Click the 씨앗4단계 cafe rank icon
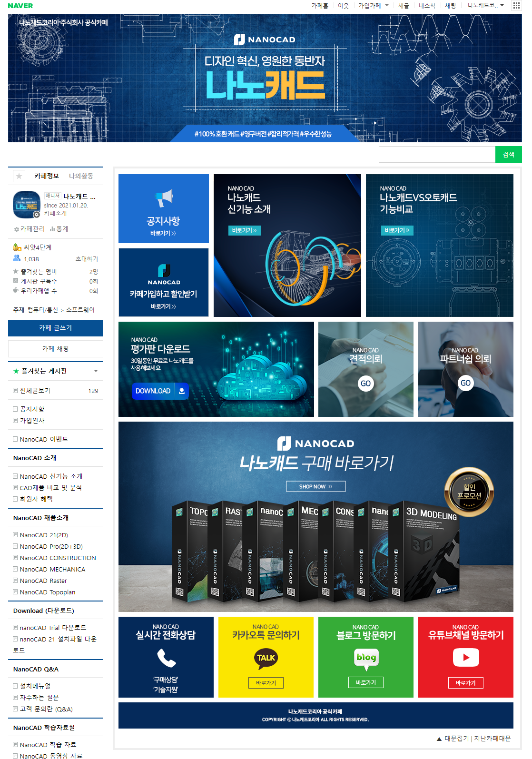This screenshot has height=759, width=532. pos(17,247)
